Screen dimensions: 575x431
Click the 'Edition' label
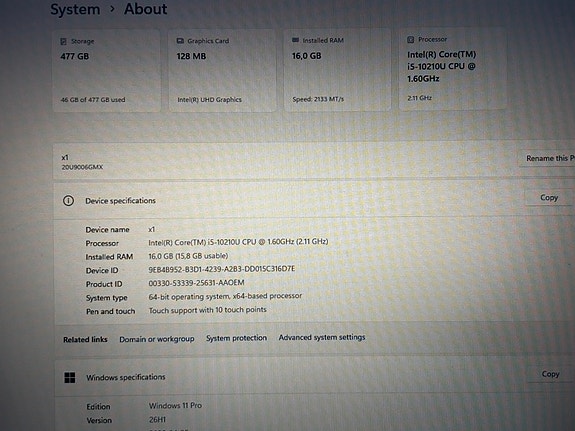98,406
